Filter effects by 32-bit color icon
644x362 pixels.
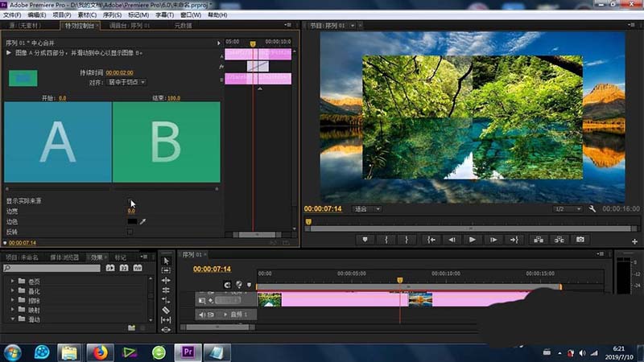124,268
